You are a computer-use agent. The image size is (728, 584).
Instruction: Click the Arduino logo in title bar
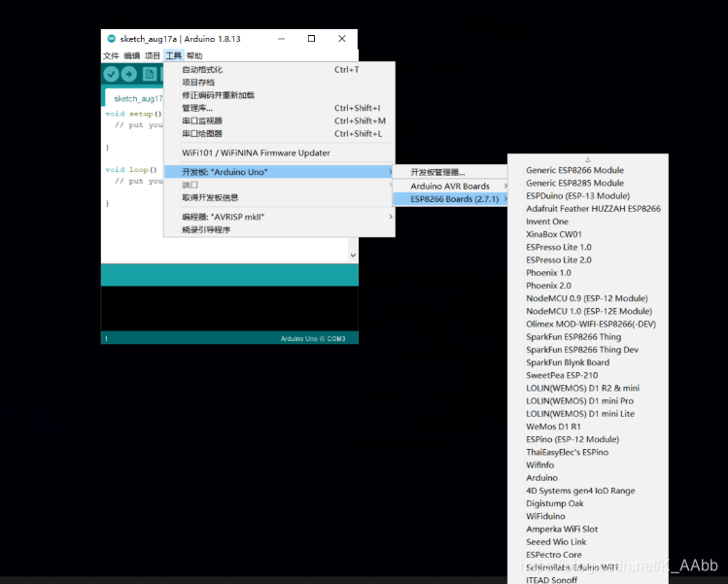[112, 39]
